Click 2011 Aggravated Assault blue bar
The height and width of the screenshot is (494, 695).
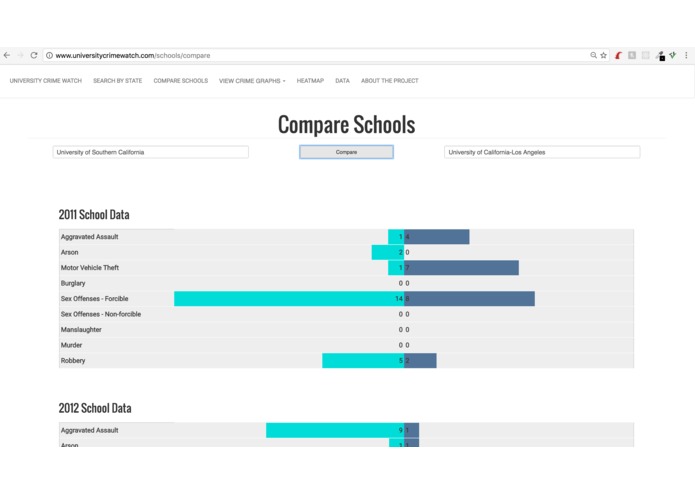pos(437,237)
